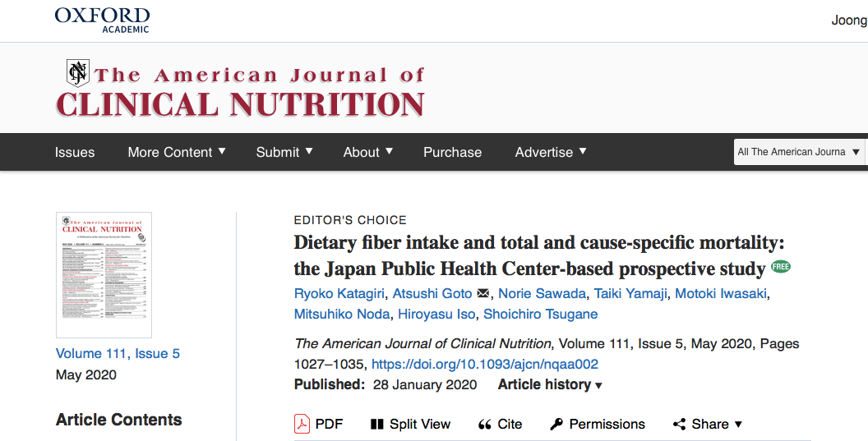Image resolution: width=868 pixels, height=441 pixels.
Task: Click the envelope icon beside Atsushi Goto
Action: coord(483,294)
